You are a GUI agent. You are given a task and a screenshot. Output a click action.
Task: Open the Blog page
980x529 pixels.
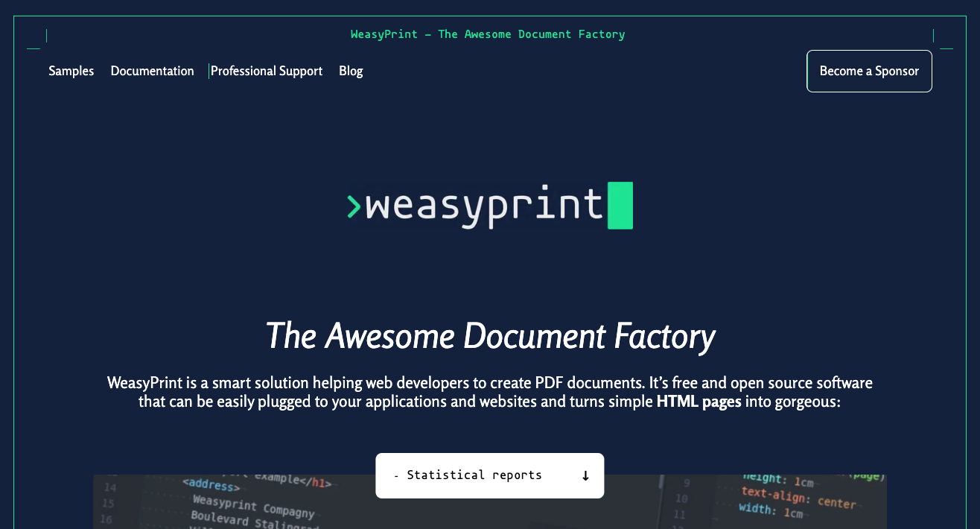(x=351, y=71)
